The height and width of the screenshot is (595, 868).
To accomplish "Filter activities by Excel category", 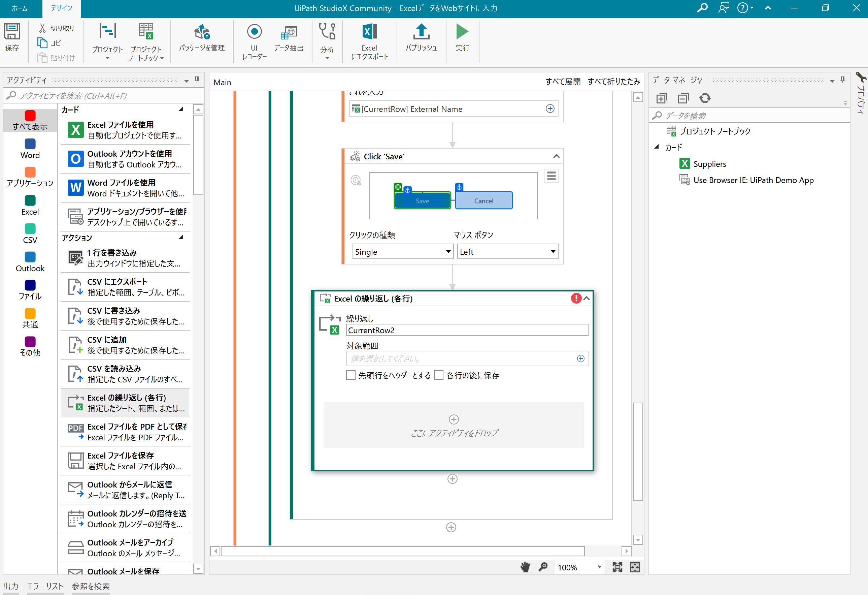I will tap(30, 205).
